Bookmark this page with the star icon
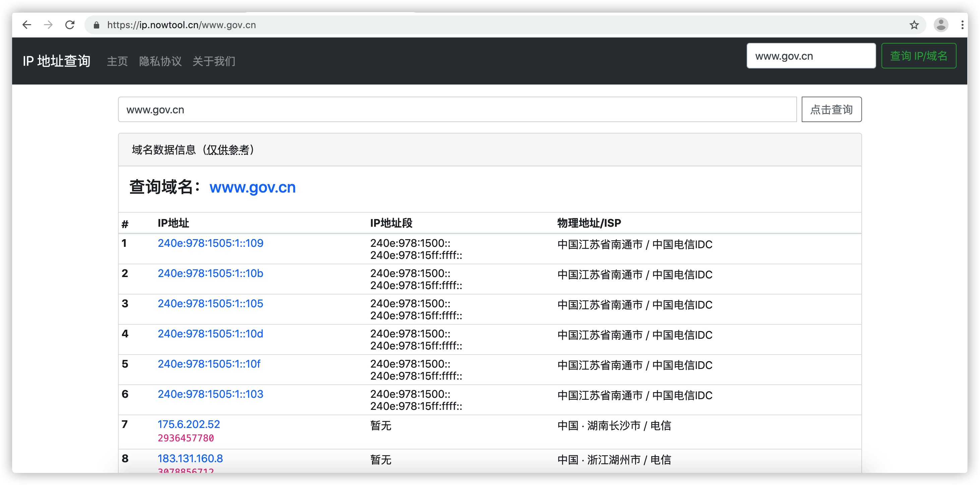The width and height of the screenshot is (980, 485). [914, 25]
